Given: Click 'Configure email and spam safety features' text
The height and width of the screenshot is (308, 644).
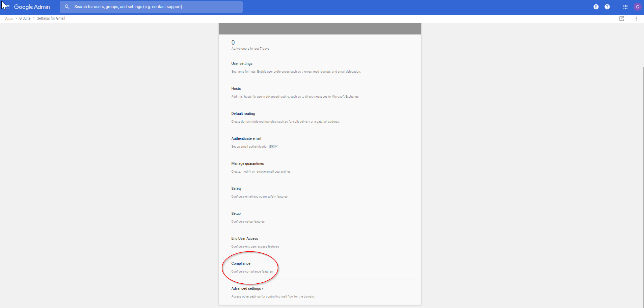Looking at the screenshot, I should coord(260,197).
